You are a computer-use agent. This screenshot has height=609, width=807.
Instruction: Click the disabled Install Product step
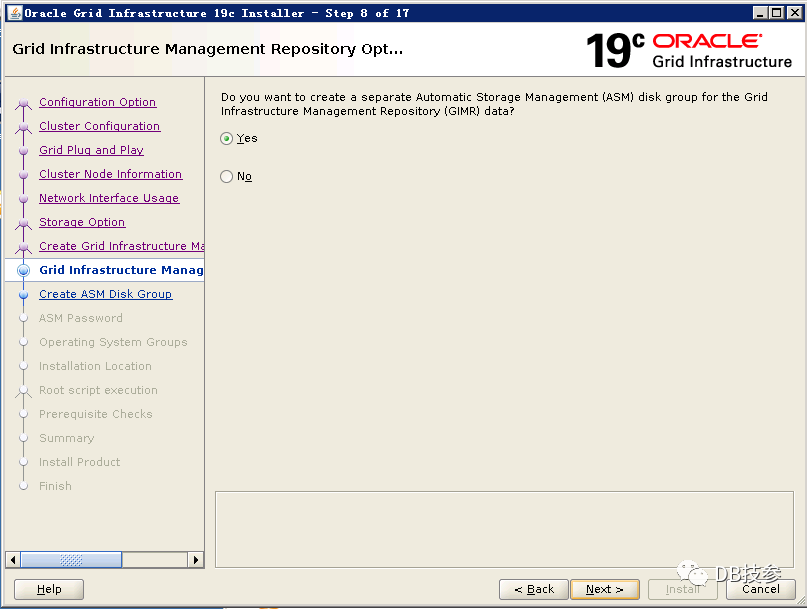pyautogui.click(x=80, y=462)
